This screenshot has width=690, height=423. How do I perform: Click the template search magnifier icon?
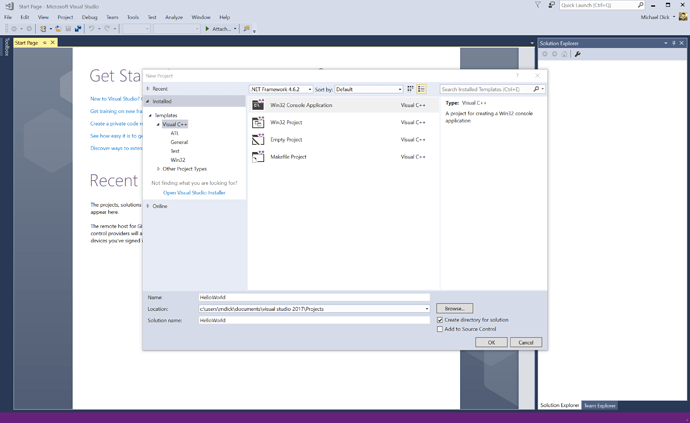tap(536, 89)
